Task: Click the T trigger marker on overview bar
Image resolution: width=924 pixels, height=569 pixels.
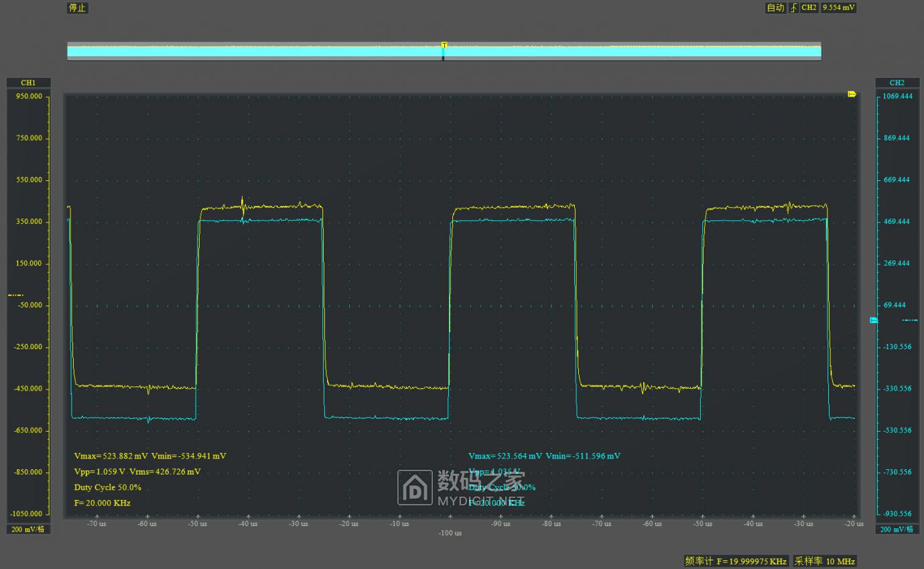Action: 444,45
